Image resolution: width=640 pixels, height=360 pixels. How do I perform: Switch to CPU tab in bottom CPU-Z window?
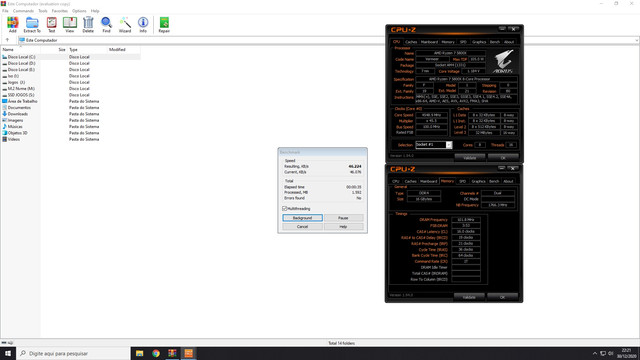click(396, 181)
